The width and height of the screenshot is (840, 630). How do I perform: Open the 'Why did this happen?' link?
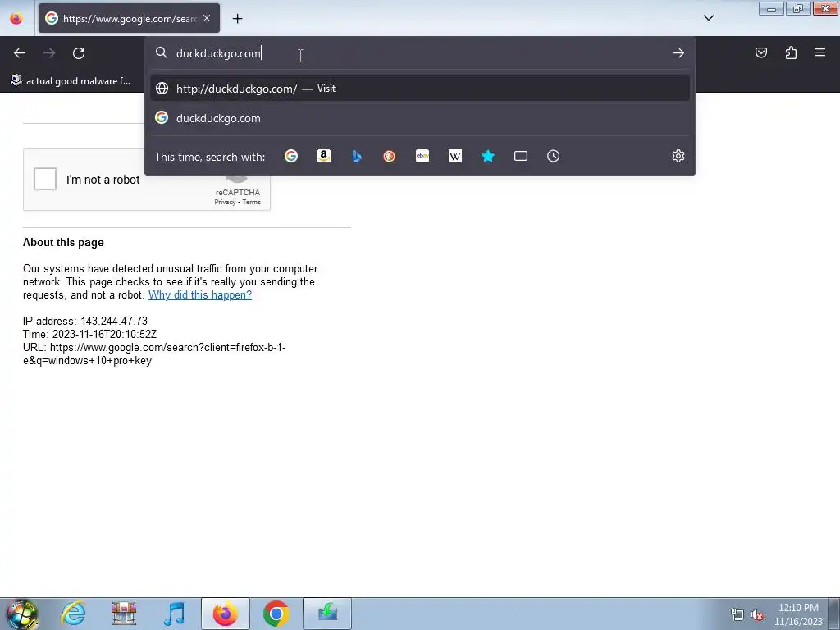[x=200, y=295]
